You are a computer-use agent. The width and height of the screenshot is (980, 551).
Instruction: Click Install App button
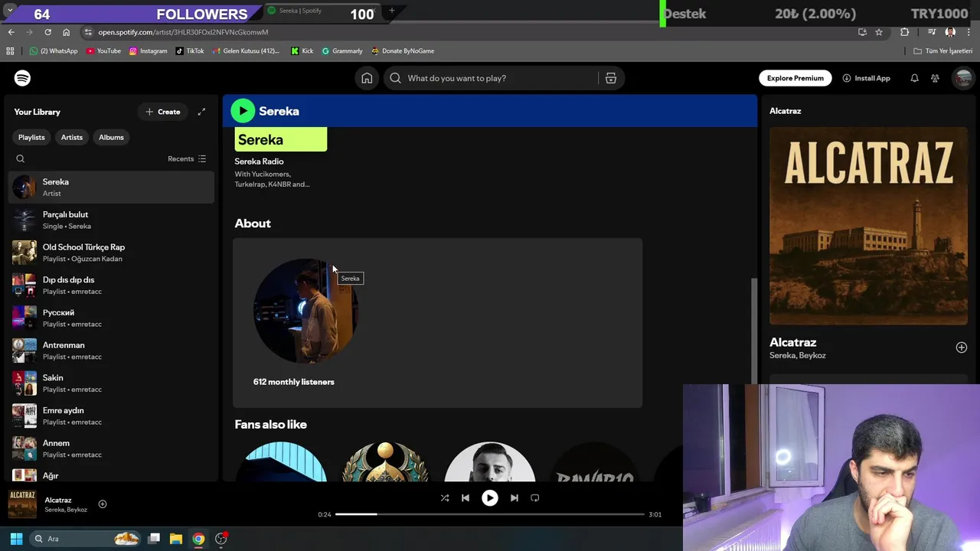click(866, 78)
